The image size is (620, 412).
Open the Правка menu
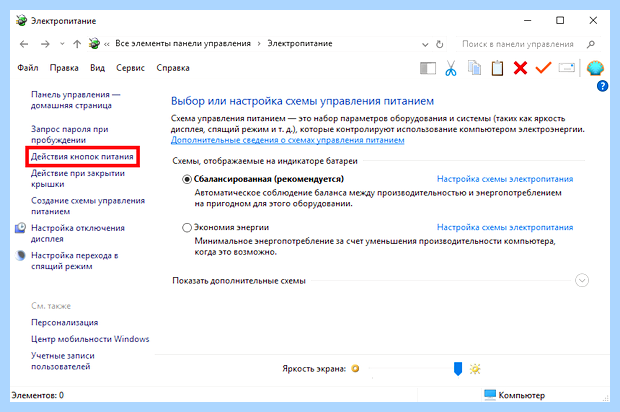click(x=64, y=68)
